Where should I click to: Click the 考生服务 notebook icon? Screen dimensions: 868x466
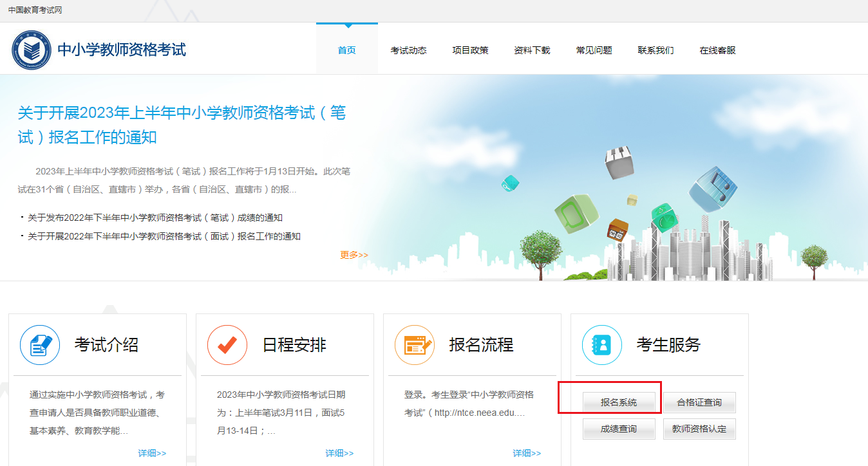coord(602,345)
